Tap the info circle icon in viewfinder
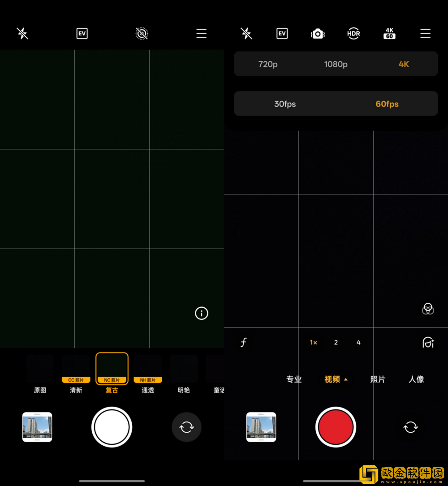Viewport: 448px width, 486px height. (x=202, y=313)
